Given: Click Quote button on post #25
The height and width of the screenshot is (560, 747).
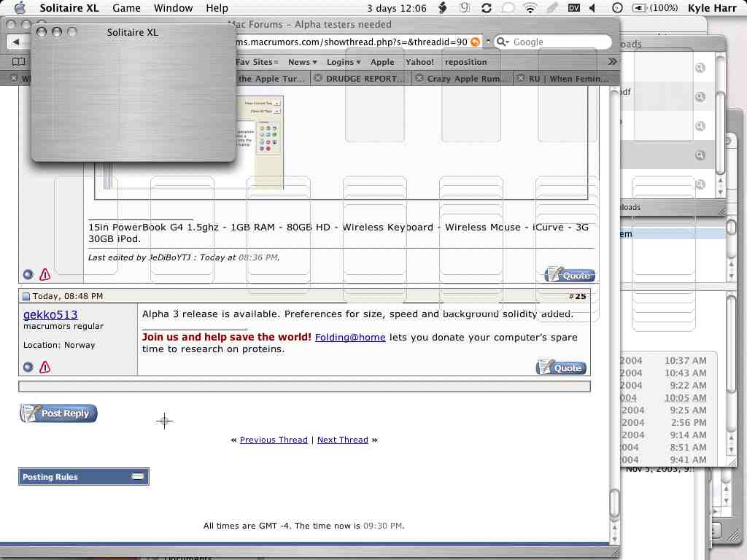Looking at the screenshot, I should [x=561, y=367].
